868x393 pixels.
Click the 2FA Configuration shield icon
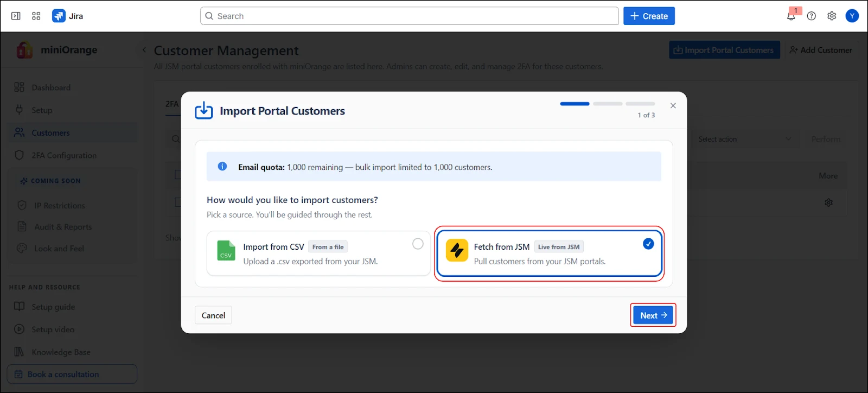[20, 155]
